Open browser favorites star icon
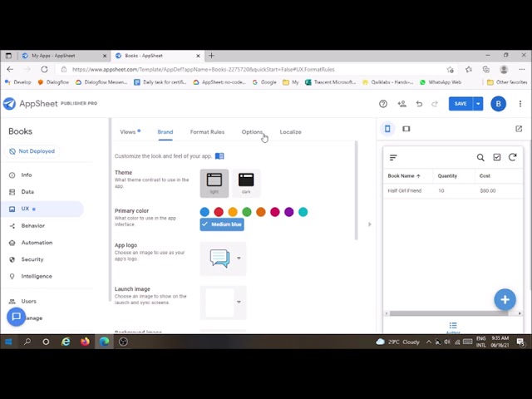 469,69
